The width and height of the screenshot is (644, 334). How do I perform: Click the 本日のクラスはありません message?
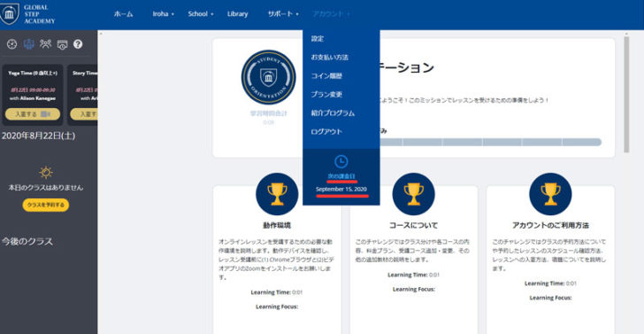(46, 188)
